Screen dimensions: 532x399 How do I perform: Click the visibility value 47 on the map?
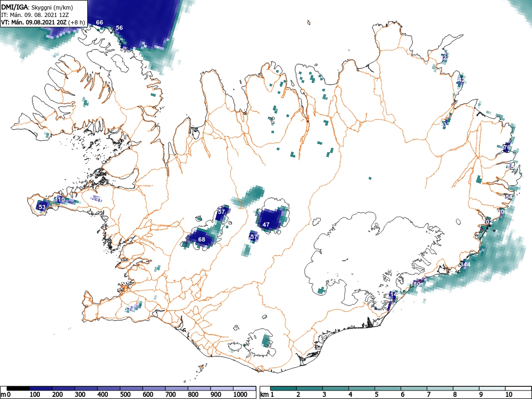266,225
